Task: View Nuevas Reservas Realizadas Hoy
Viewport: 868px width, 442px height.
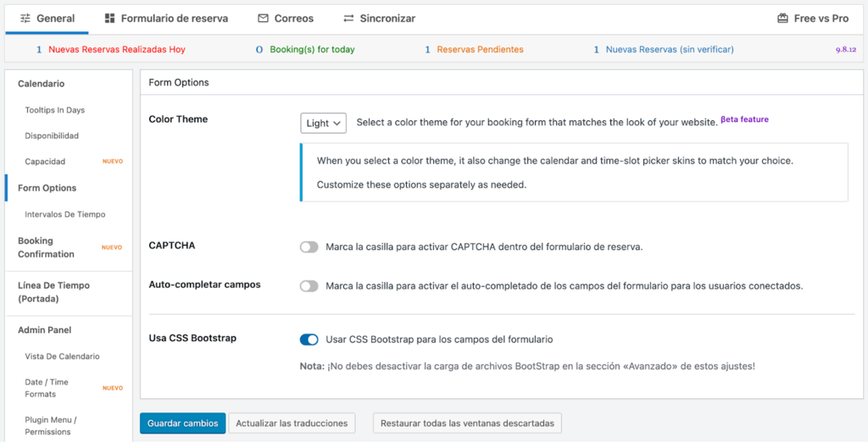Action: pyautogui.click(x=116, y=50)
